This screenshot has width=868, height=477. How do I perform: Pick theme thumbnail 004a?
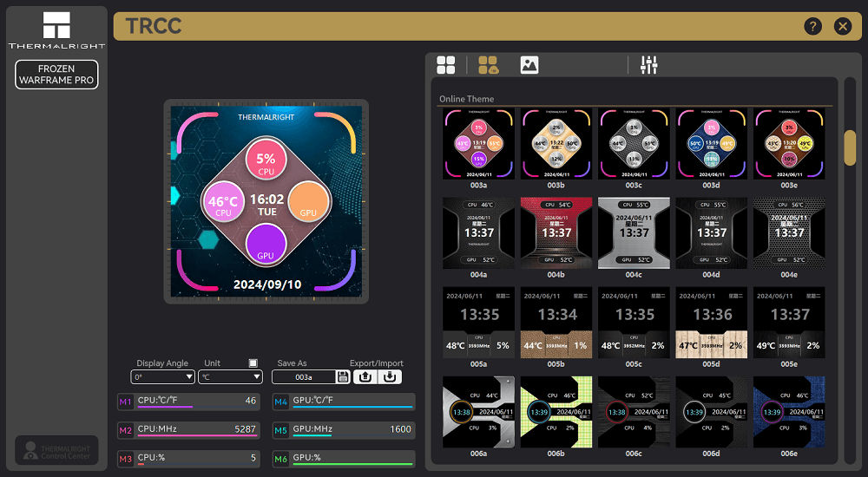pyautogui.click(x=479, y=233)
